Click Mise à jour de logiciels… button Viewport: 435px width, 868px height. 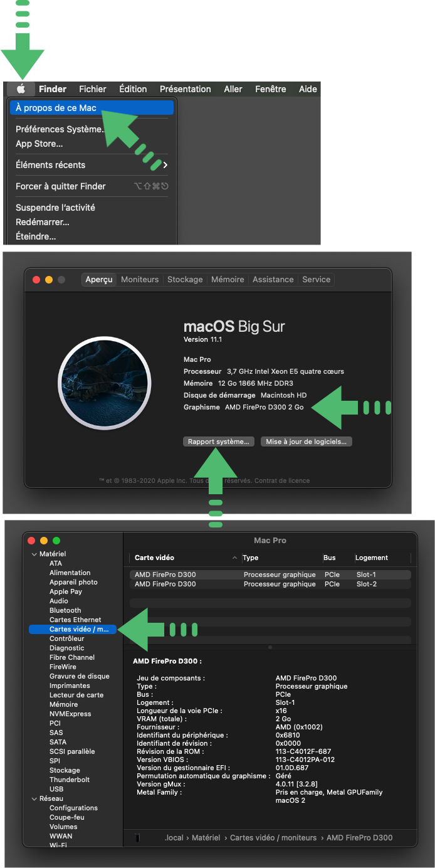[x=307, y=442]
